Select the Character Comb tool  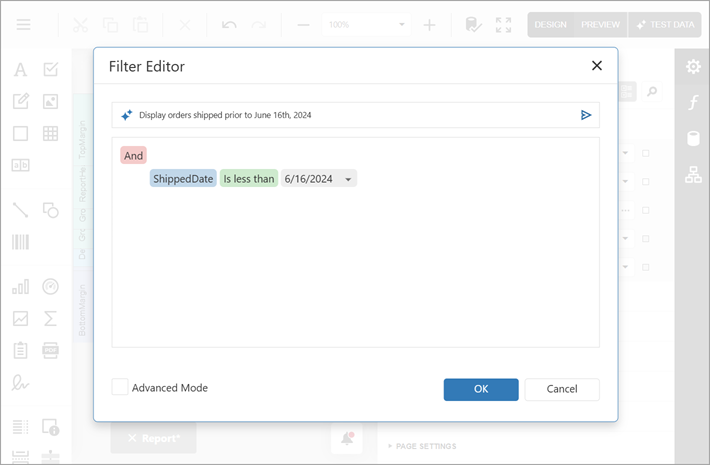(20, 165)
